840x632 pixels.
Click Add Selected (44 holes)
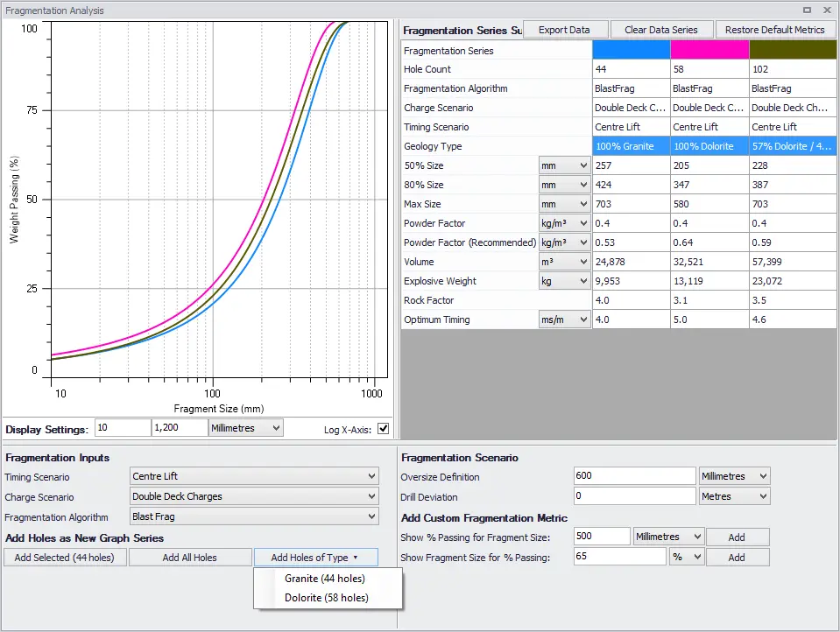pyautogui.click(x=64, y=557)
